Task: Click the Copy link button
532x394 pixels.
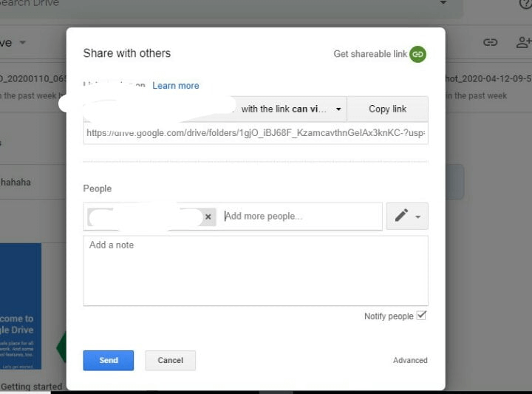Action: click(x=387, y=109)
